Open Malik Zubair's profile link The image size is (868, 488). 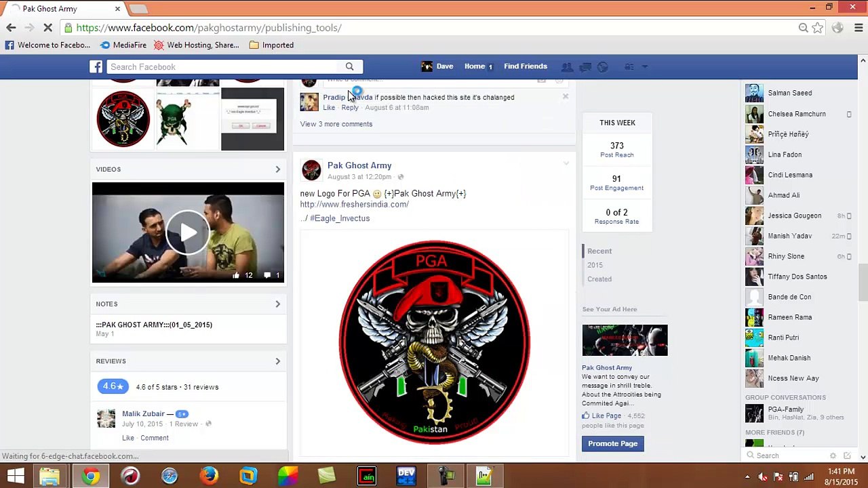pos(143,413)
